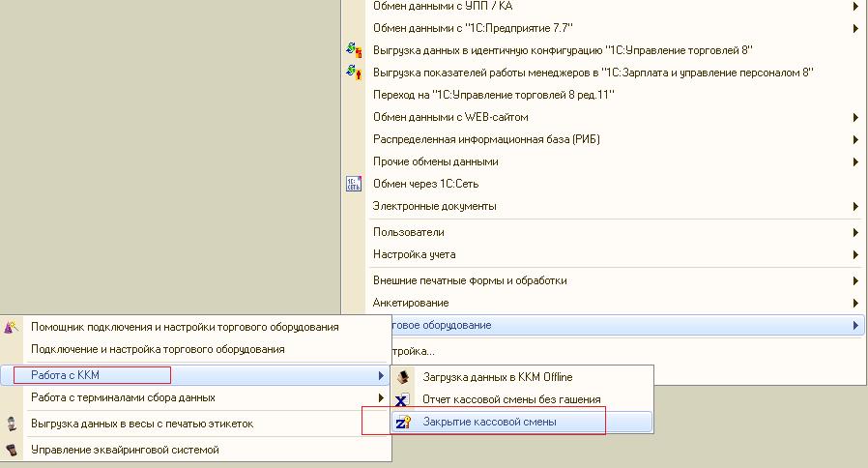Open the 'Работа с ККМ' submenu
Image resolution: width=868 pixels, height=468 pixels.
coord(195,375)
